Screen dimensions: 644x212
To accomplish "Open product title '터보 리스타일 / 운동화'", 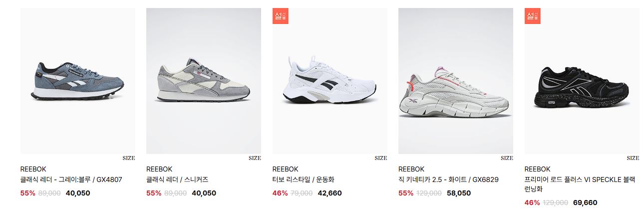I will click(x=303, y=179).
